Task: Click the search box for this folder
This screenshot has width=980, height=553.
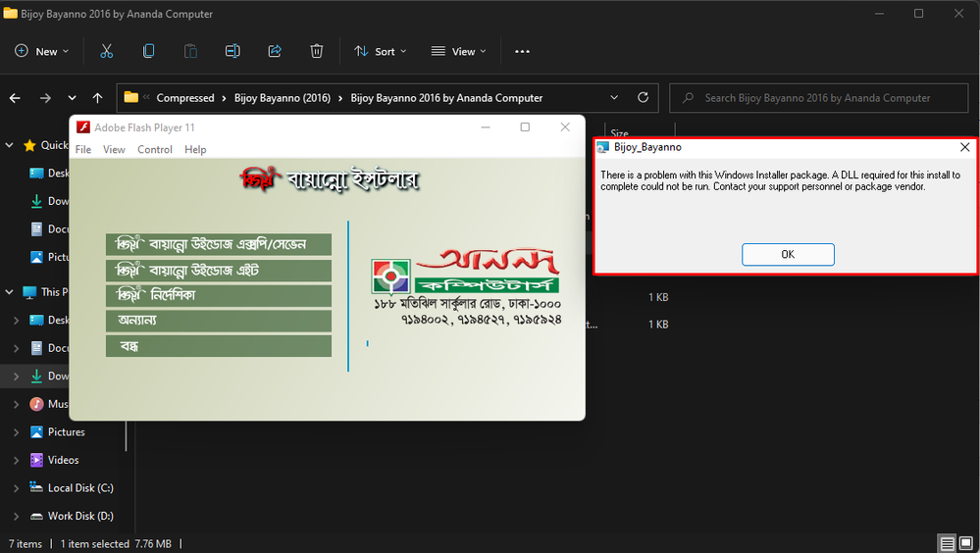Action: [x=819, y=98]
